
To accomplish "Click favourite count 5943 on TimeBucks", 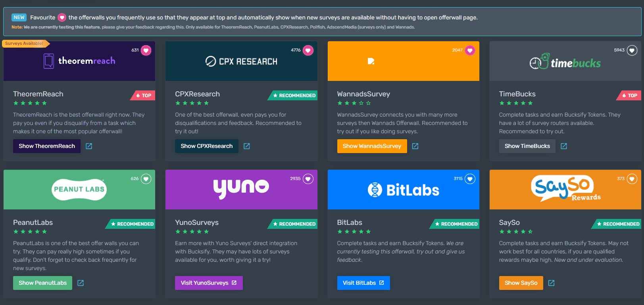I will pos(619,50).
